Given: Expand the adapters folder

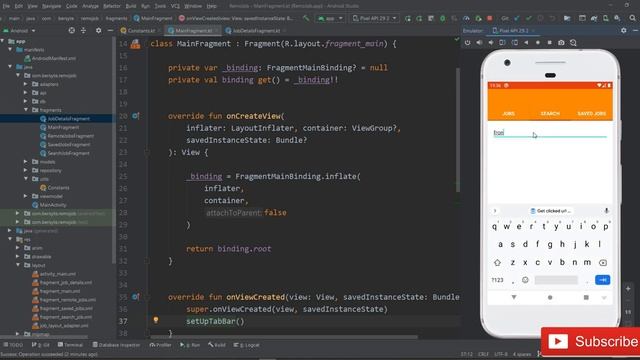Looking at the screenshot, I should tap(26, 84).
